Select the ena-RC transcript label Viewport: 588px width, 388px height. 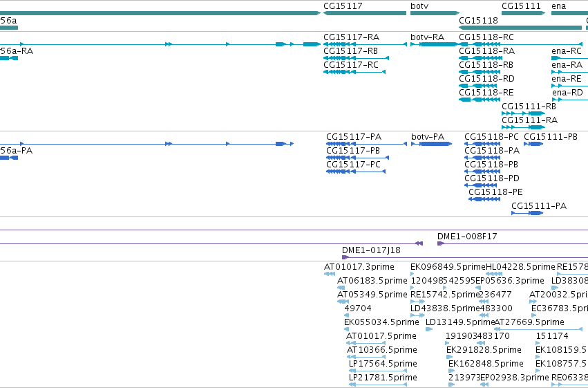[x=567, y=51]
